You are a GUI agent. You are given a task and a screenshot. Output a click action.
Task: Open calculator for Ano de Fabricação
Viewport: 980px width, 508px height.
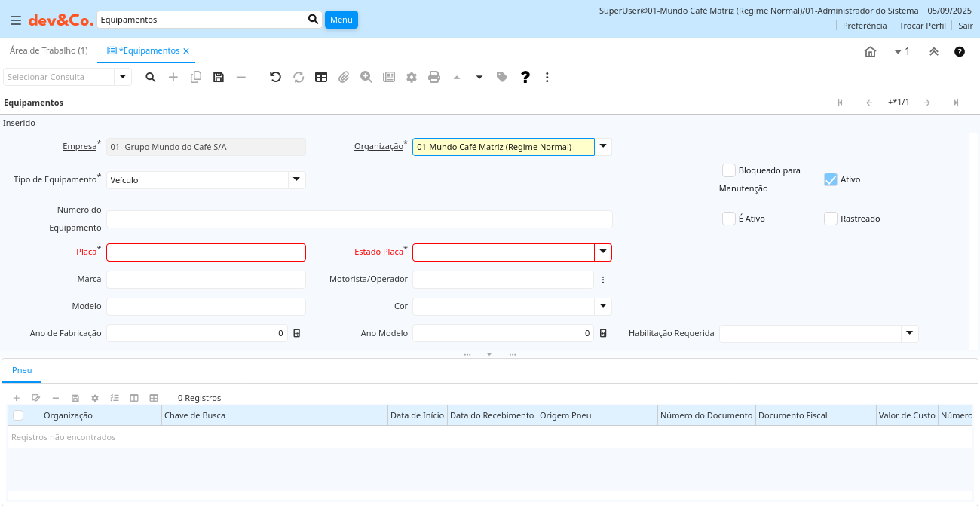coord(297,333)
